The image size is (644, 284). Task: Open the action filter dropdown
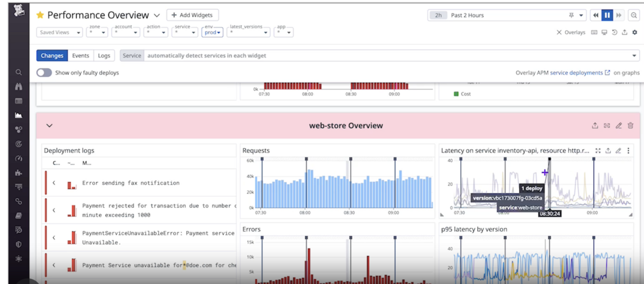click(156, 32)
